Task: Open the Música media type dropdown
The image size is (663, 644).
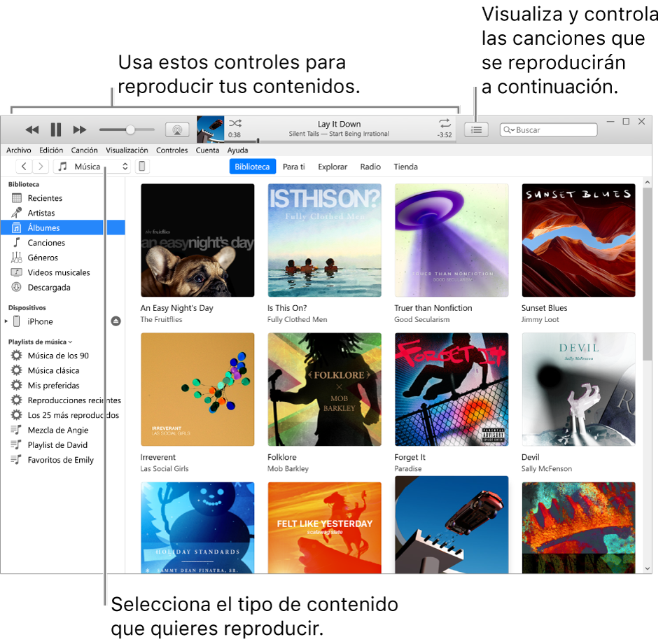Action: [x=92, y=167]
